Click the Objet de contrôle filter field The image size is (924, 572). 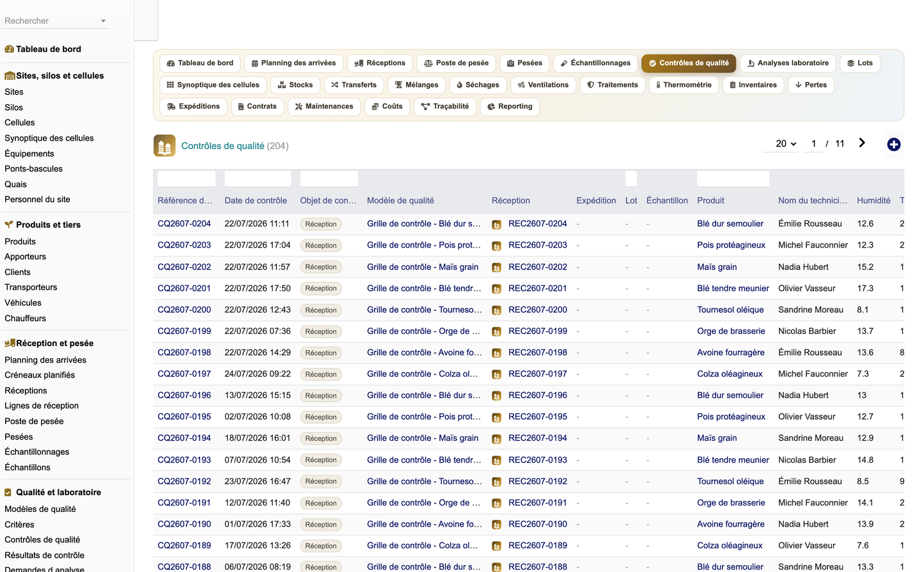pyautogui.click(x=329, y=179)
